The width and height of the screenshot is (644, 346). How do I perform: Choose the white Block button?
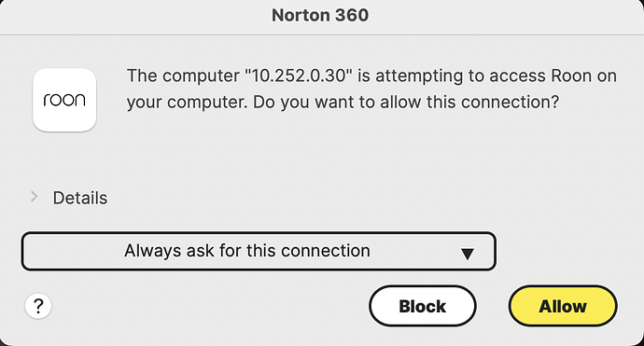tap(423, 306)
